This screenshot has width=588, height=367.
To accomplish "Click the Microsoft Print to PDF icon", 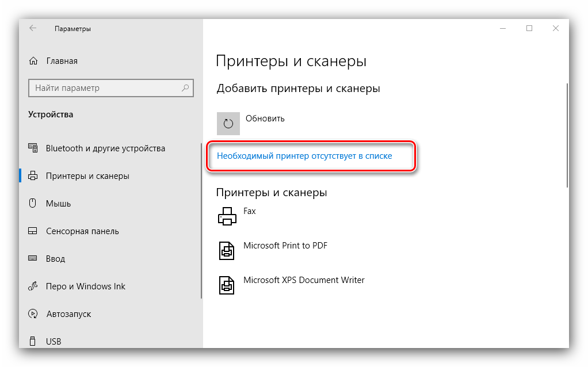I will pyautogui.click(x=227, y=250).
